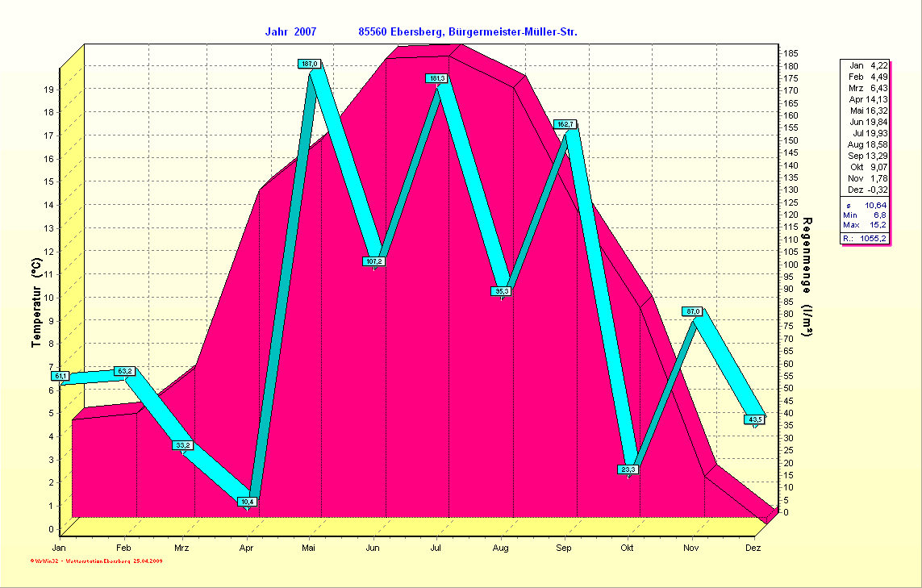Select the 107,2 data label at June
Viewport: 922px width, 588px height.
click(x=374, y=261)
